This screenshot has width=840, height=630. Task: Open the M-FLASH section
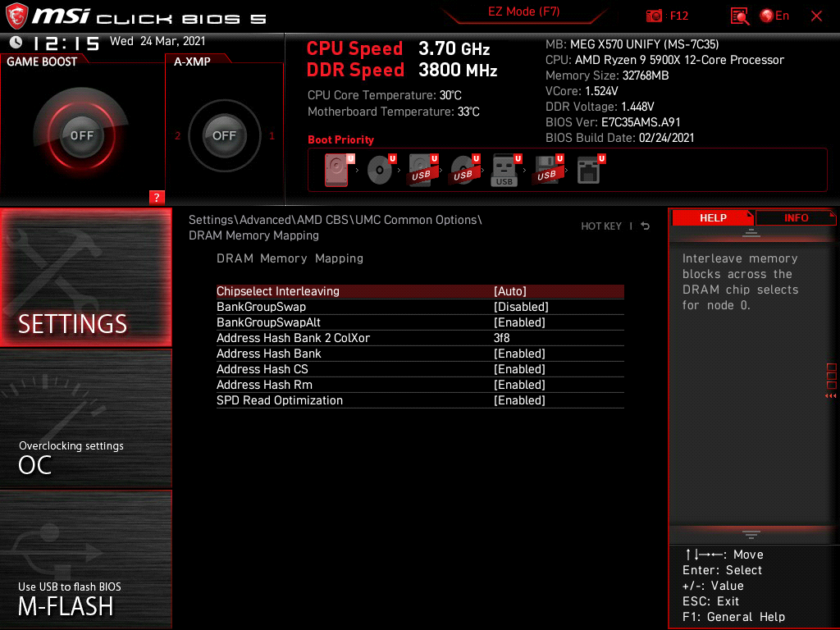pos(85,559)
